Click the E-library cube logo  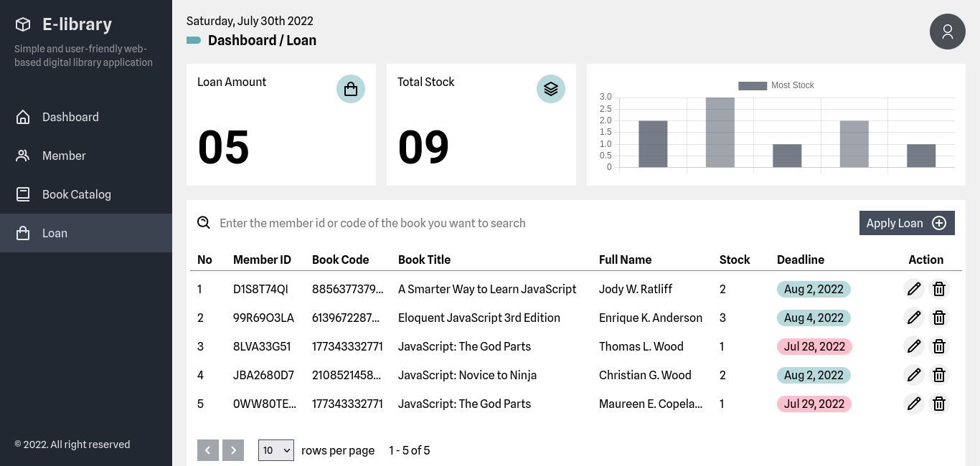[x=23, y=24]
